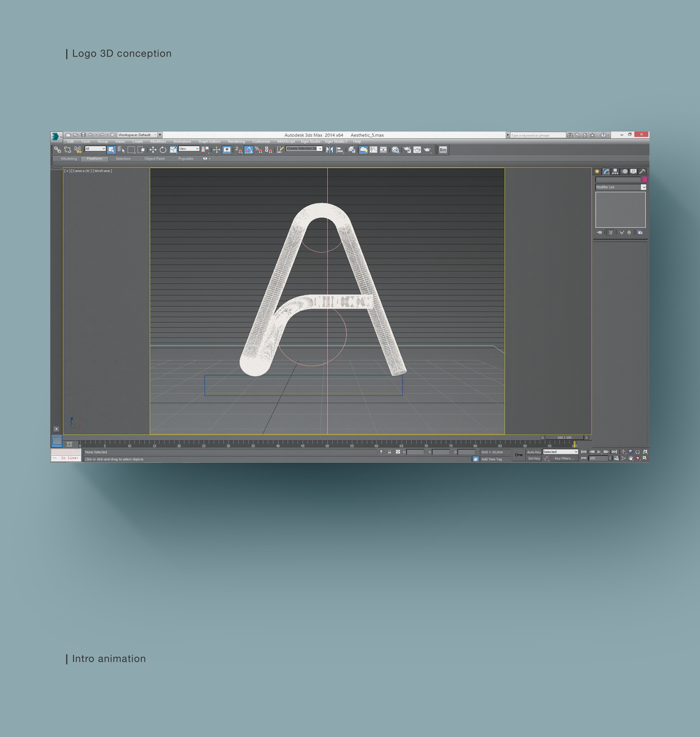Select the Move transform tool

153,150
